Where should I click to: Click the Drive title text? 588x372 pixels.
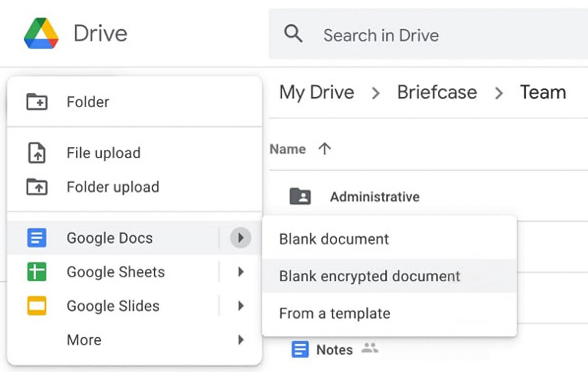tap(100, 33)
